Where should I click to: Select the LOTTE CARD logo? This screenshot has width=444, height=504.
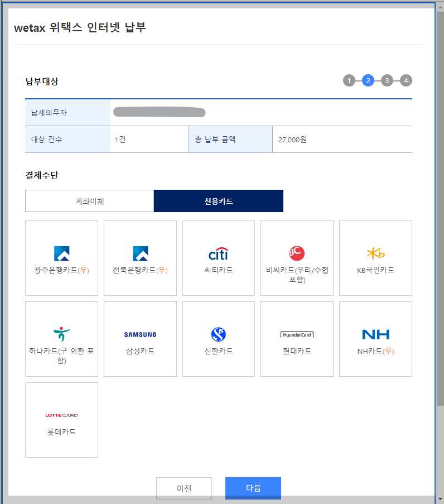[62, 416]
